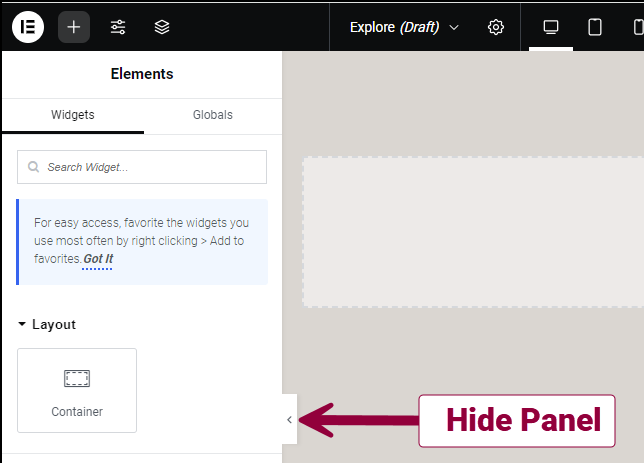Open page settings gear icon
This screenshot has height=463, width=644.
pos(496,27)
